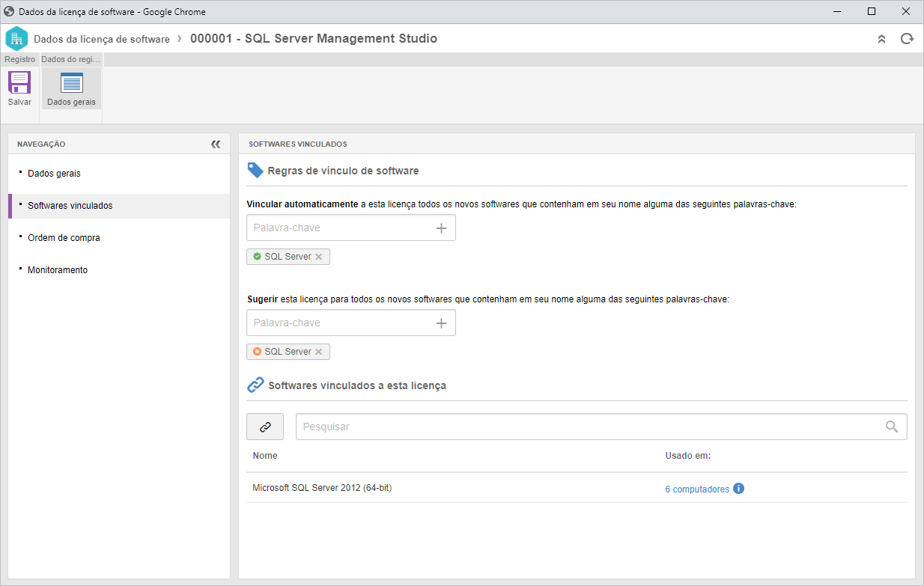Click the Regras de vínculo tag icon

255,171
